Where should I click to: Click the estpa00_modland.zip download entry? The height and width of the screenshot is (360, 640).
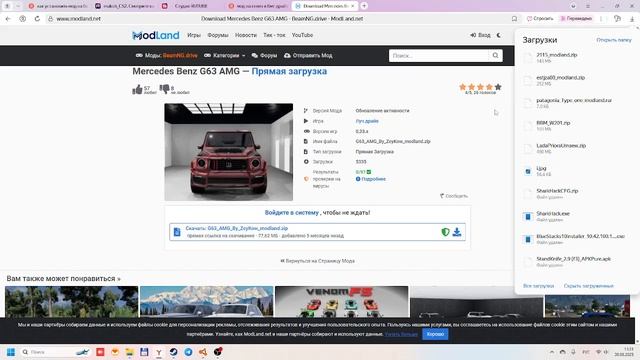576,80
